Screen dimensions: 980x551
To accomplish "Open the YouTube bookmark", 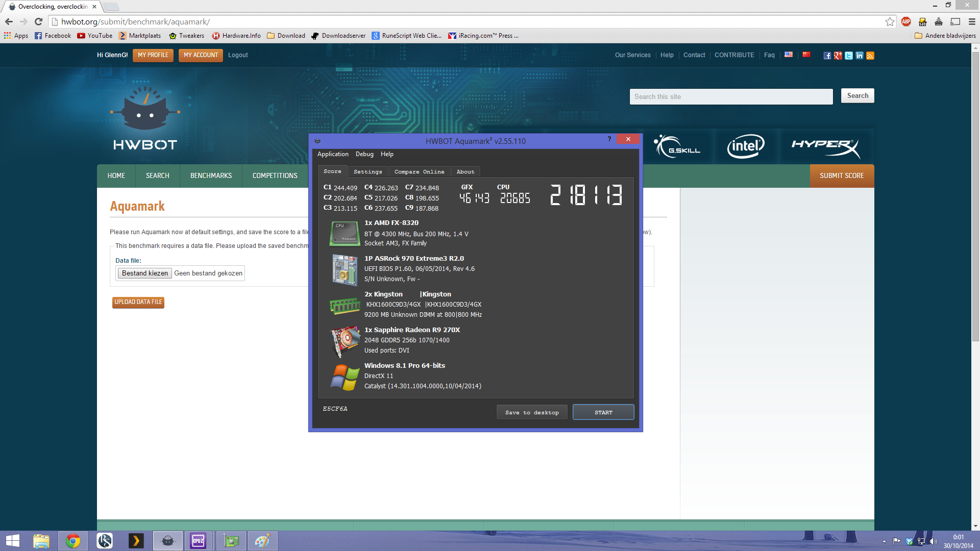I will pyautogui.click(x=95, y=36).
